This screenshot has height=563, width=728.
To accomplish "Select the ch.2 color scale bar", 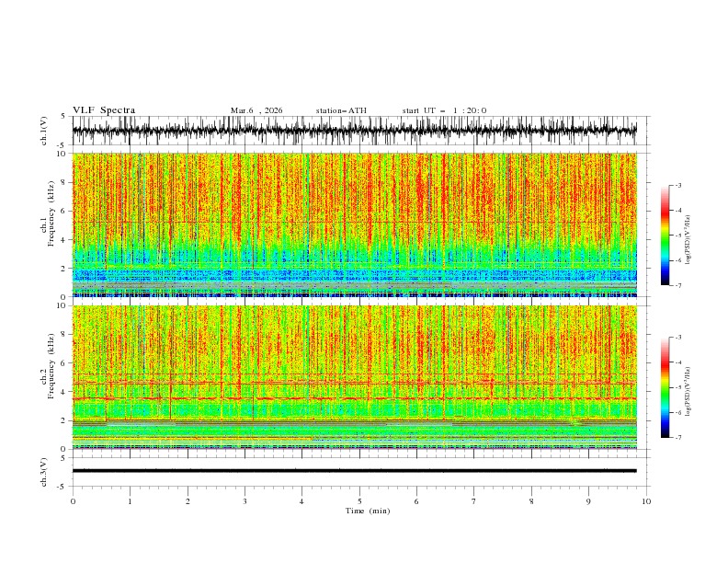I will coord(665,387).
